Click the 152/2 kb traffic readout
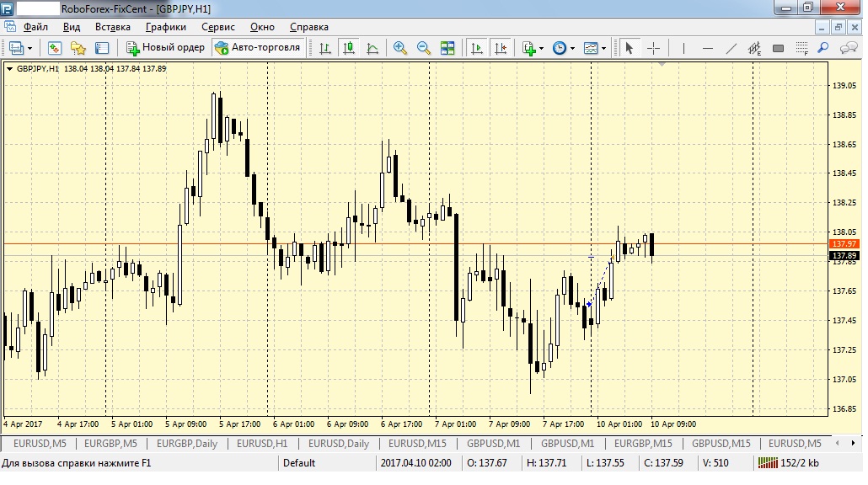The image size is (868, 485). coord(800,463)
